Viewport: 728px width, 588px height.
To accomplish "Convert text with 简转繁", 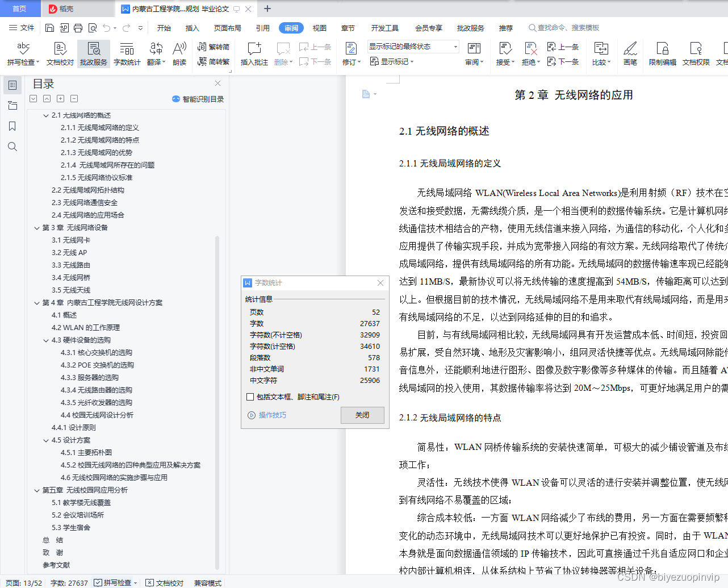I will (214, 61).
